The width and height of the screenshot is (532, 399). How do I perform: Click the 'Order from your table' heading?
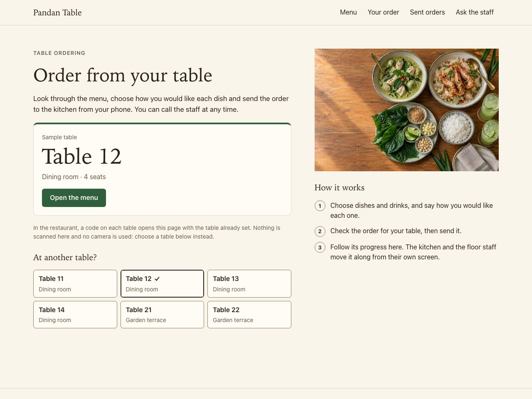coord(123,75)
